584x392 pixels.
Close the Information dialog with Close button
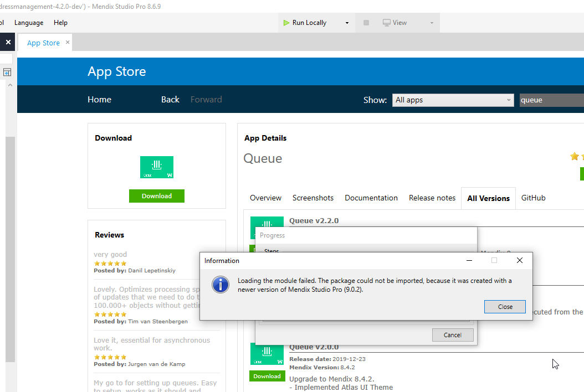[x=505, y=306]
